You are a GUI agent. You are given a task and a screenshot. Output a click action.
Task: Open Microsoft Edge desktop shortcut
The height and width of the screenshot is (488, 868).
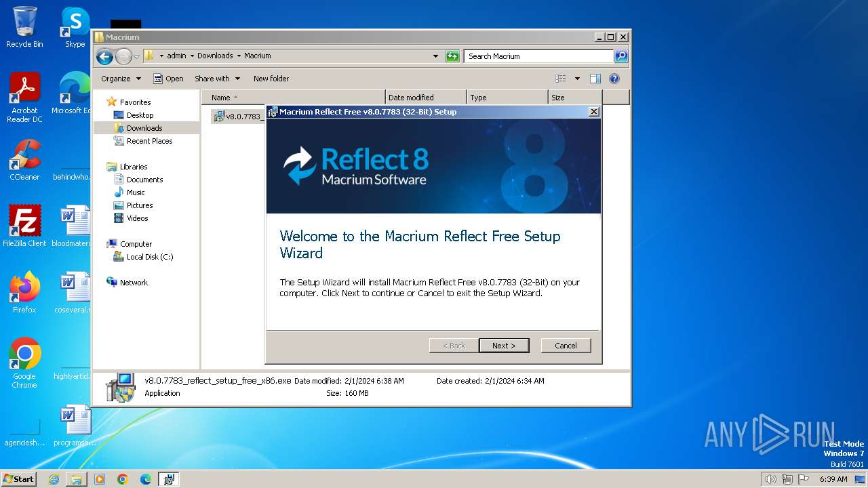(72, 94)
